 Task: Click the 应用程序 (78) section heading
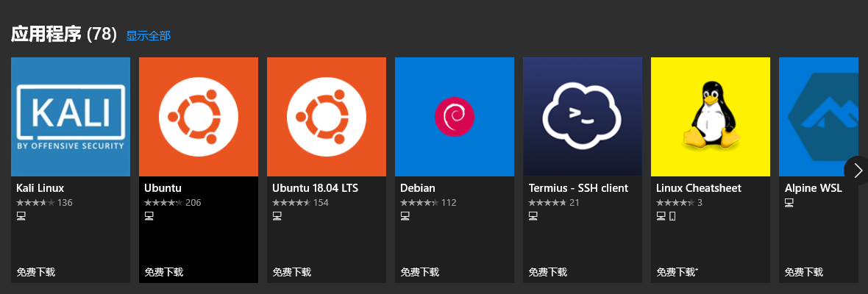point(64,35)
